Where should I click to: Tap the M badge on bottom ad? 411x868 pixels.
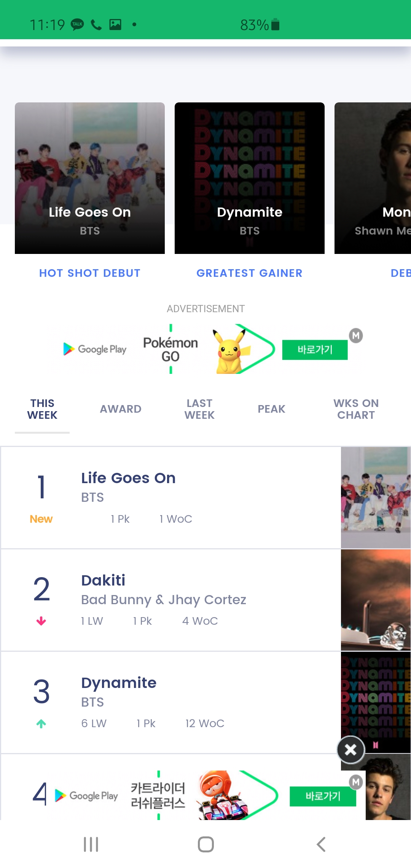click(x=356, y=782)
